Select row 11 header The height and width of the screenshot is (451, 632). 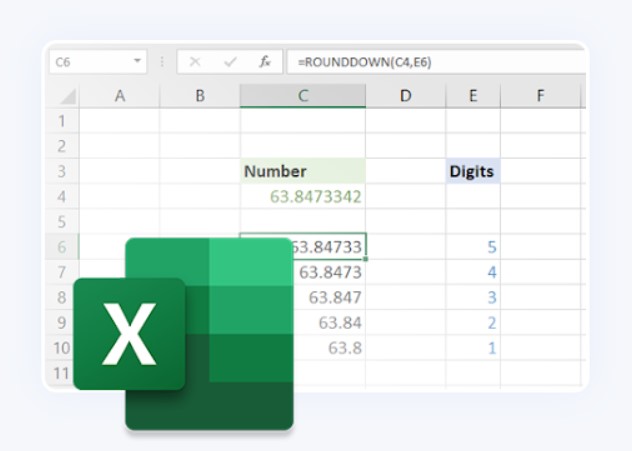click(x=62, y=373)
